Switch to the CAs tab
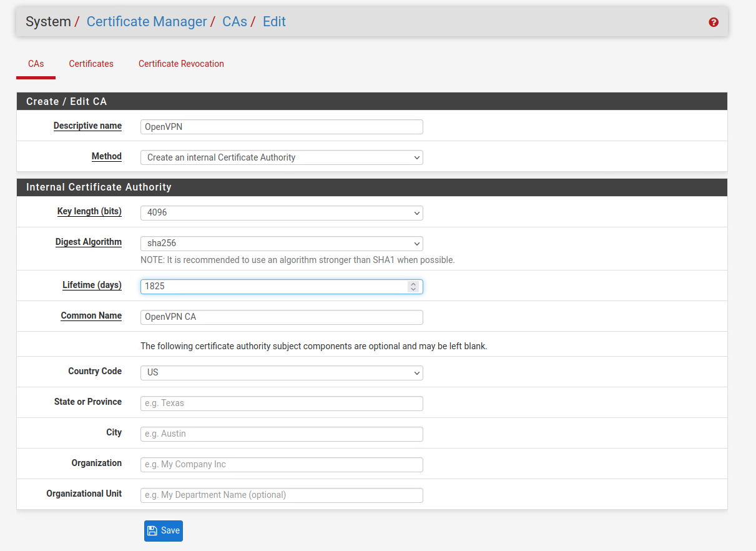The image size is (756, 551). click(x=36, y=64)
